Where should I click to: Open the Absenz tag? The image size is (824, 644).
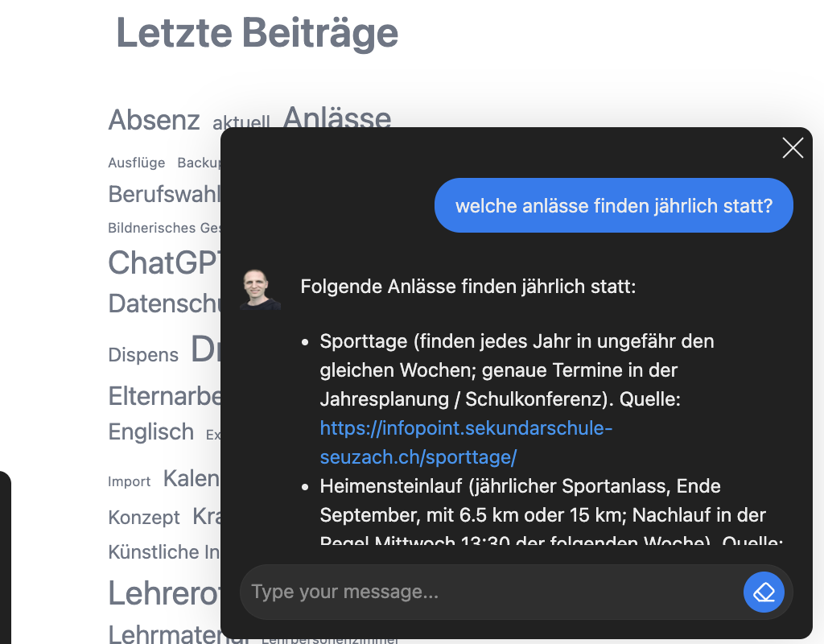154,120
